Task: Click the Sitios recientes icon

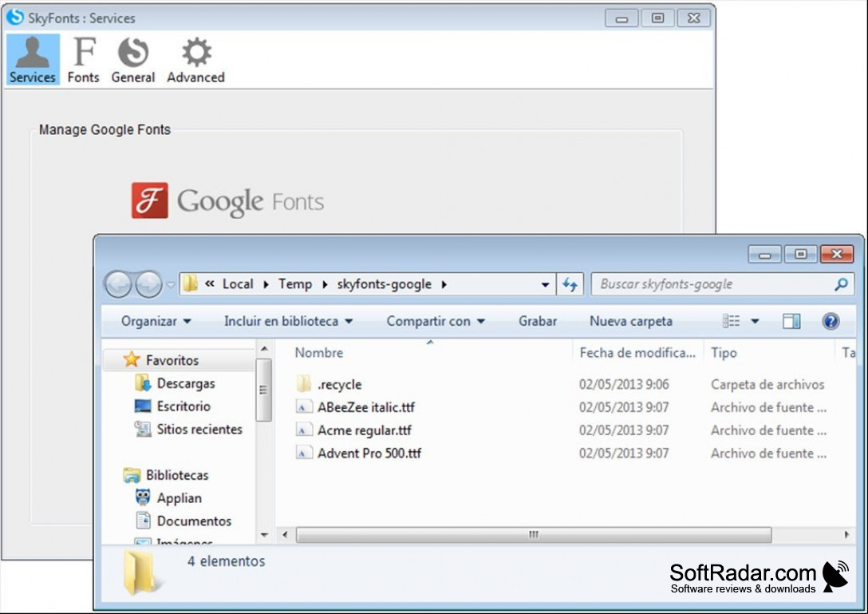Action: (143, 428)
